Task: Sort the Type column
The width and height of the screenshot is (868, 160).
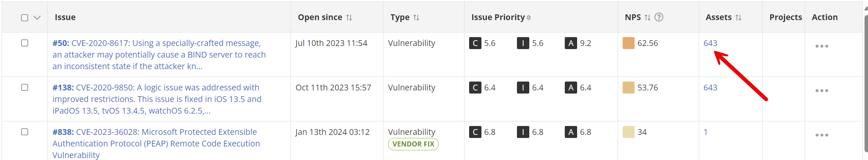Action: (416, 17)
